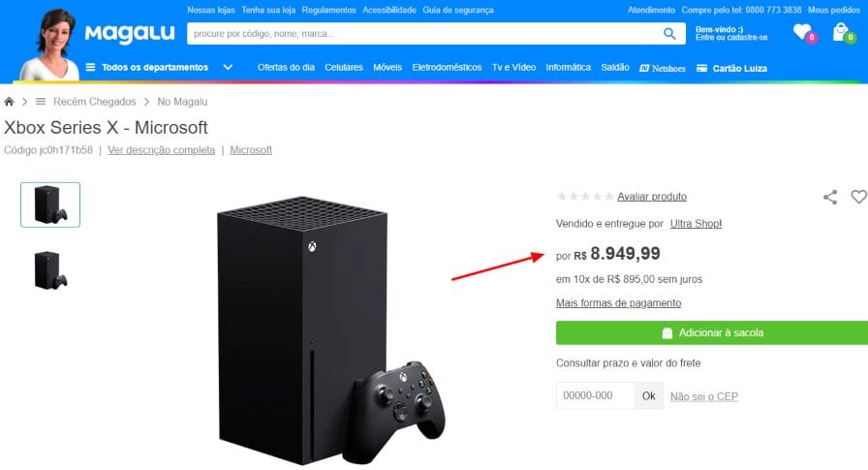Open the Cartão Luiza link
This screenshot has height=470, width=868.
click(x=731, y=68)
